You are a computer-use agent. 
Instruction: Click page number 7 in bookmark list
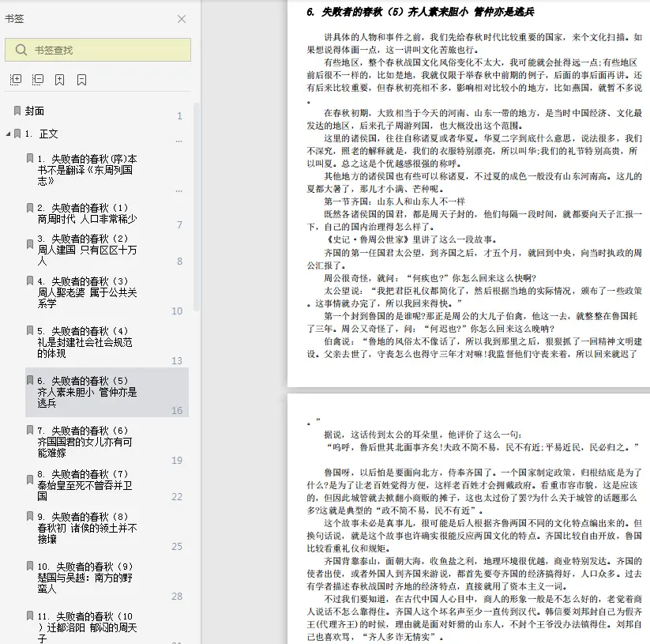tap(179, 224)
